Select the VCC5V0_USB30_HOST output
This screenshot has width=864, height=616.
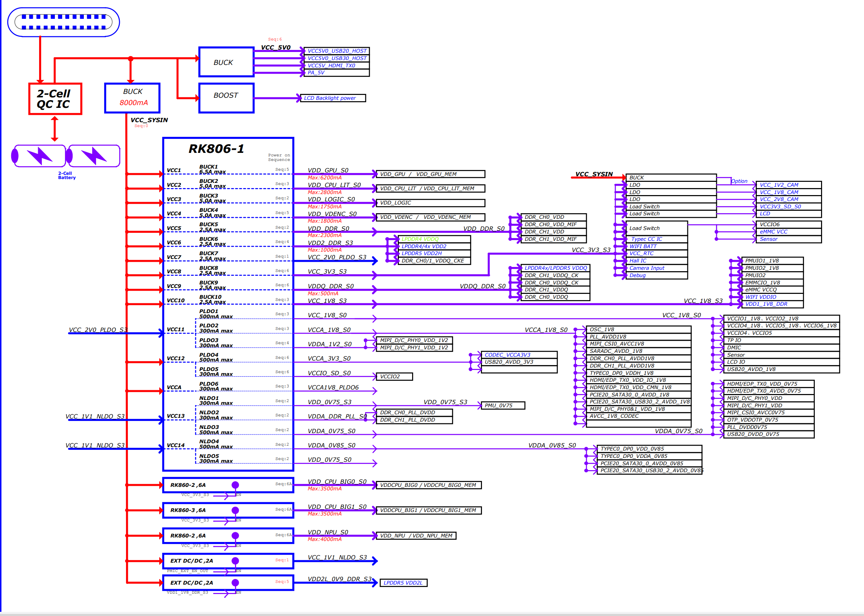pyautogui.click(x=337, y=58)
